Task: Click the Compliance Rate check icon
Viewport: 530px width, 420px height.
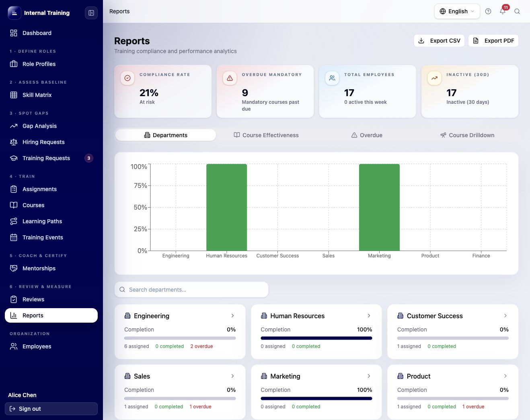Action: point(127,78)
